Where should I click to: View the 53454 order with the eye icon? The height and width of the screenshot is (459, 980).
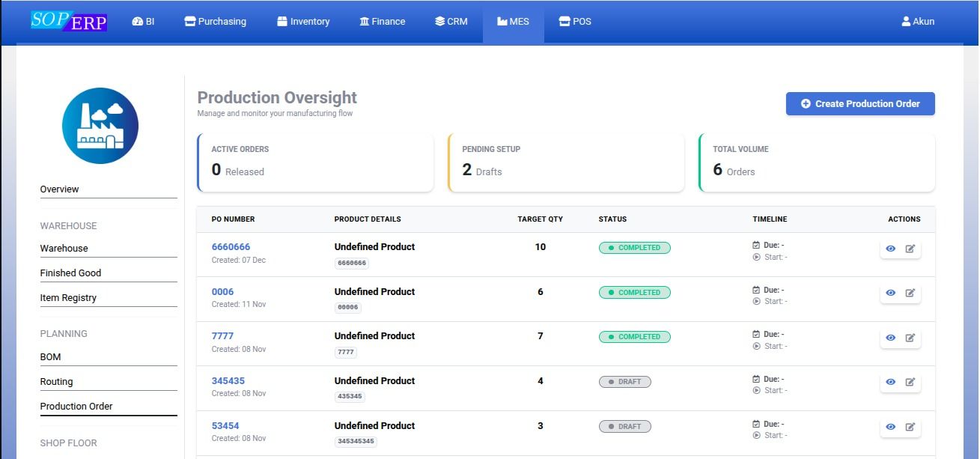click(890, 426)
